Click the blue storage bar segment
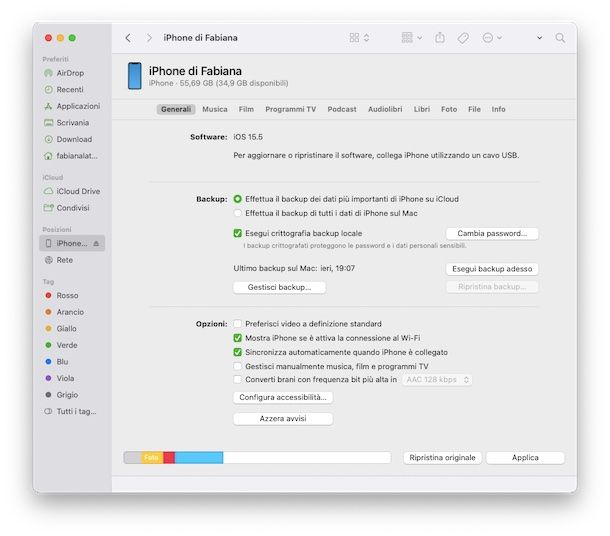Screen dimensions: 610x536 pos(199,458)
